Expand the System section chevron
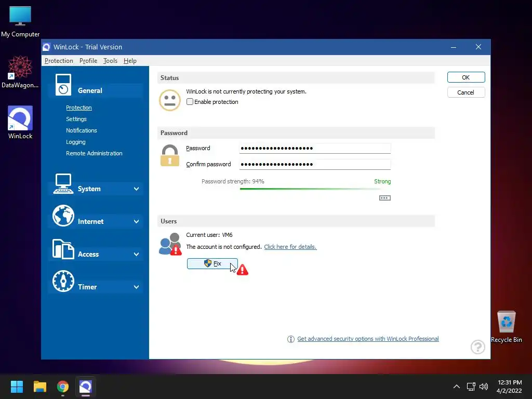532x399 pixels. (x=137, y=189)
